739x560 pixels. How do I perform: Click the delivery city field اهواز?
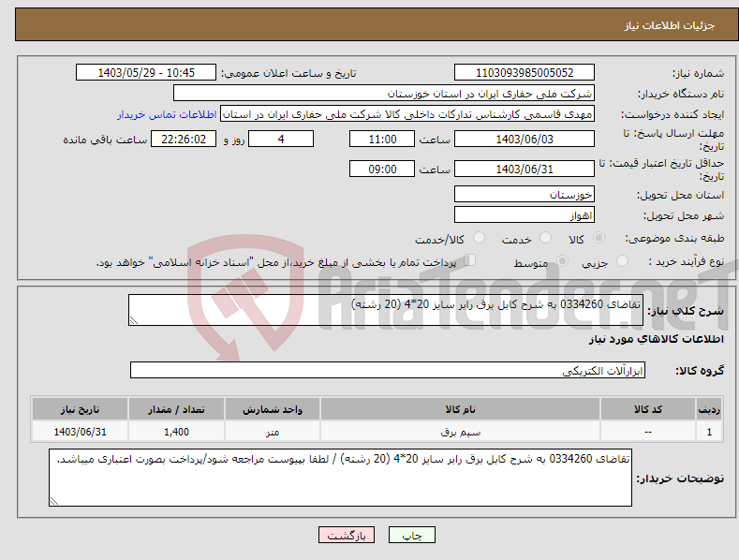tap(525, 215)
